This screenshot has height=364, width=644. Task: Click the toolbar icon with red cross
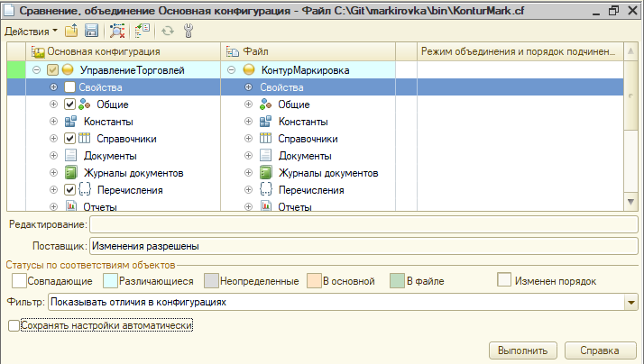pos(117,31)
